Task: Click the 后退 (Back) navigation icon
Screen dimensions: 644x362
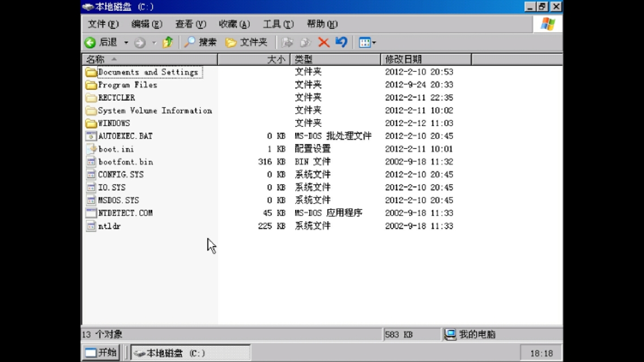Action: click(x=91, y=42)
